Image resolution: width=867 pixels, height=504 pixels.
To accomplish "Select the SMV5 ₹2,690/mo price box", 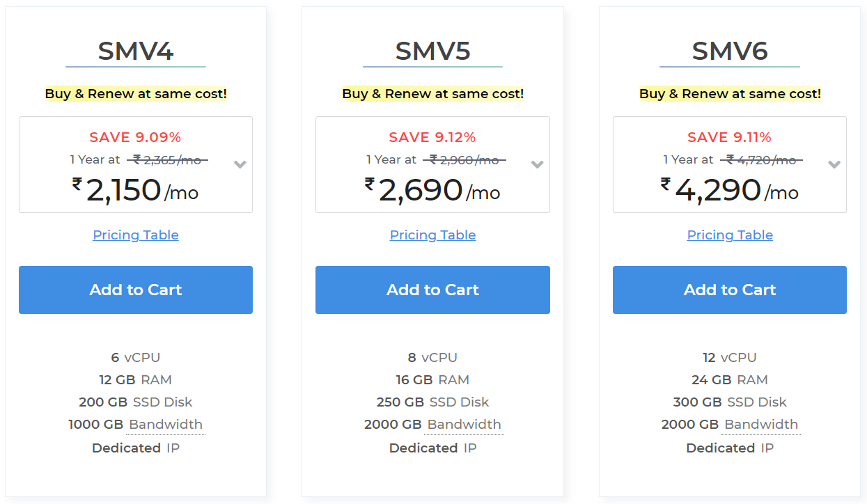I will pos(432,164).
